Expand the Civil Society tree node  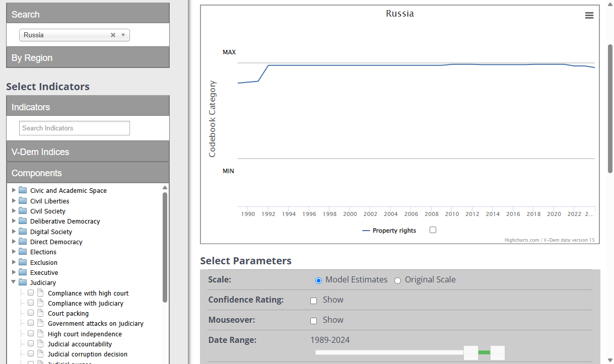point(14,211)
